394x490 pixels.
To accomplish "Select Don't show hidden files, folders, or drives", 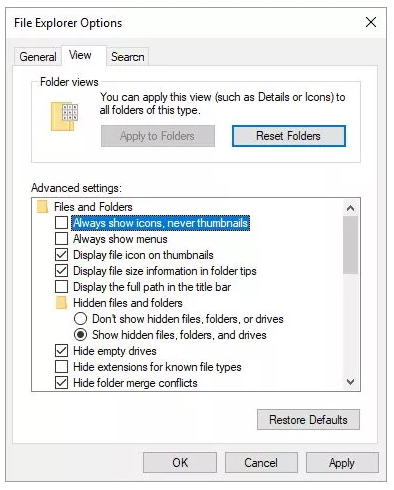I will coord(81,319).
